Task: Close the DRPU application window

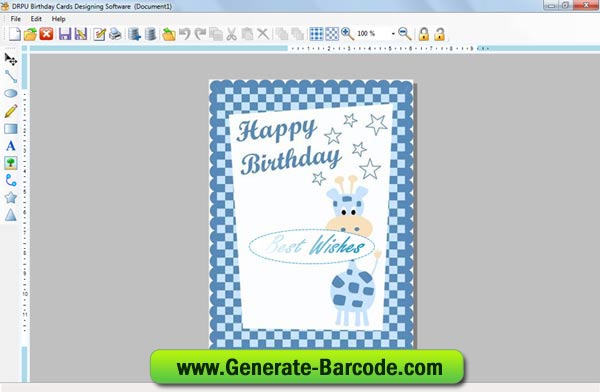Action: (x=586, y=5)
